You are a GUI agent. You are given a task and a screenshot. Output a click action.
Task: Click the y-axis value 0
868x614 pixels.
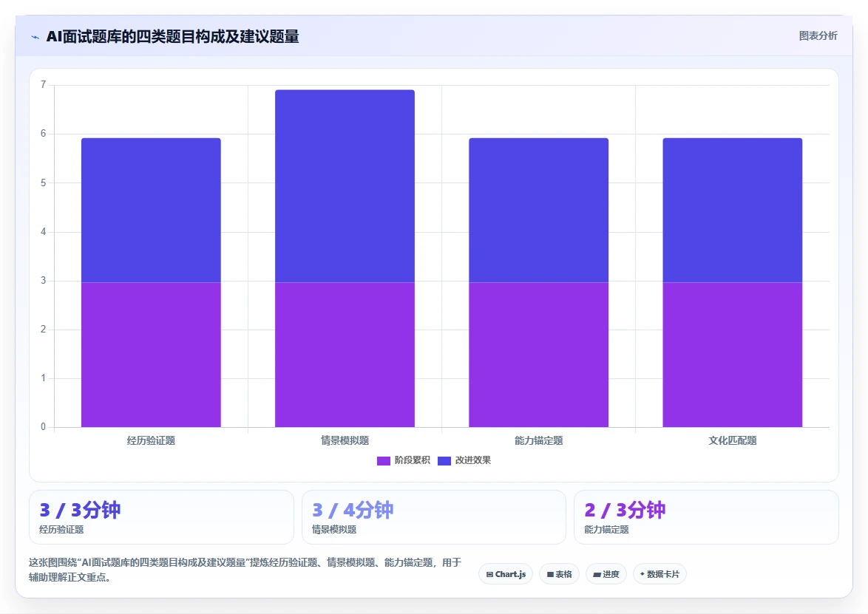coord(43,426)
